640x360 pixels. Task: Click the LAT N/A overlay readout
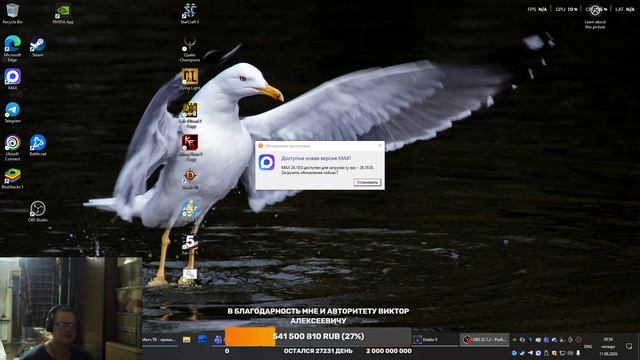pos(625,9)
